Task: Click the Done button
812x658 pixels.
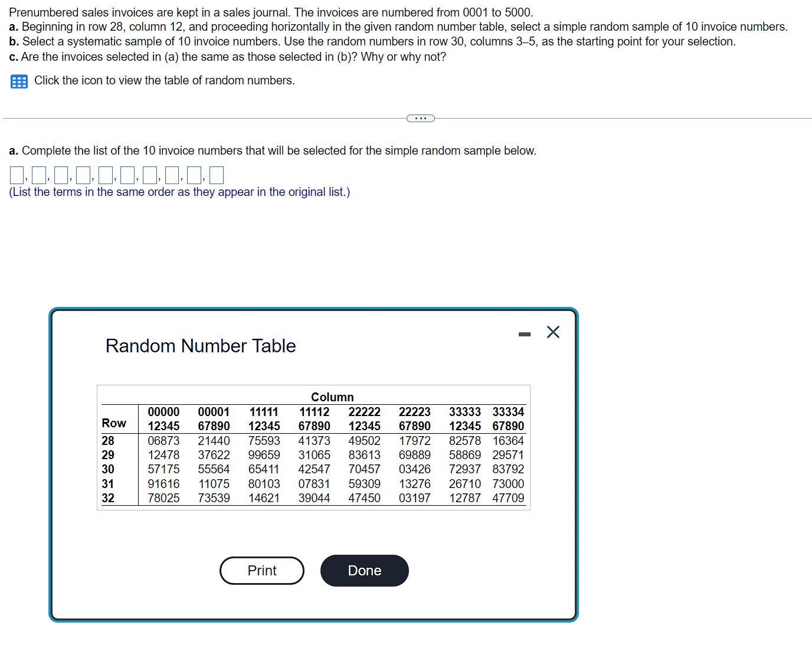Action: coord(365,571)
